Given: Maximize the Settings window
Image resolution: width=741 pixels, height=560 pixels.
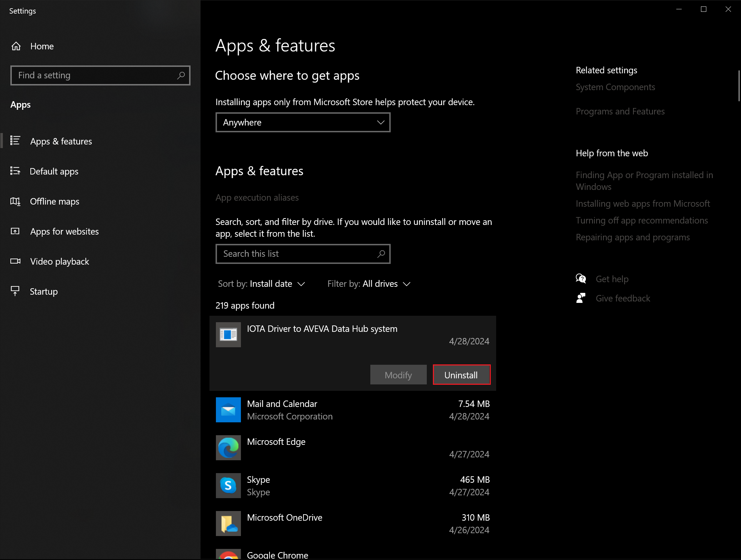Looking at the screenshot, I should (x=703, y=9).
